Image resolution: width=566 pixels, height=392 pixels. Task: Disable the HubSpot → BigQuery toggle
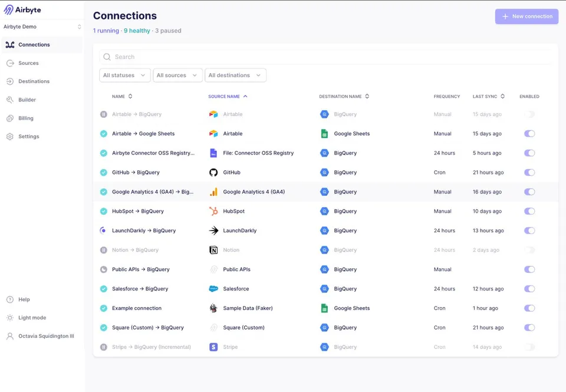tap(529, 211)
